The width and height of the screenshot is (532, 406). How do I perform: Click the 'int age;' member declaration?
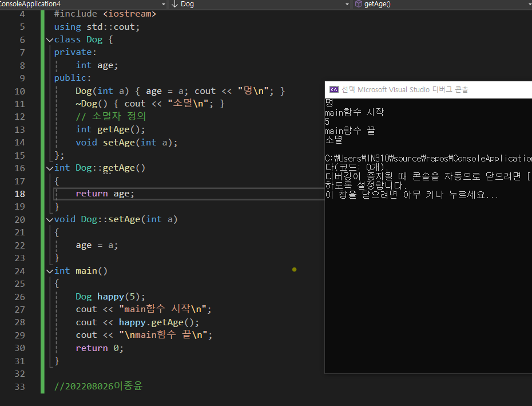pyautogui.click(x=97, y=65)
